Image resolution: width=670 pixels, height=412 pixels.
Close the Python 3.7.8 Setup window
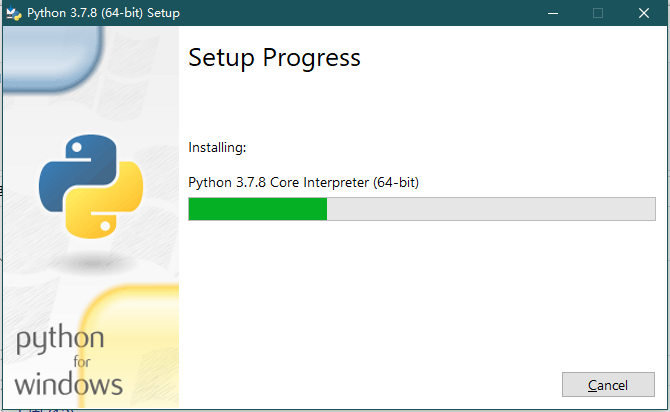coord(644,13)
